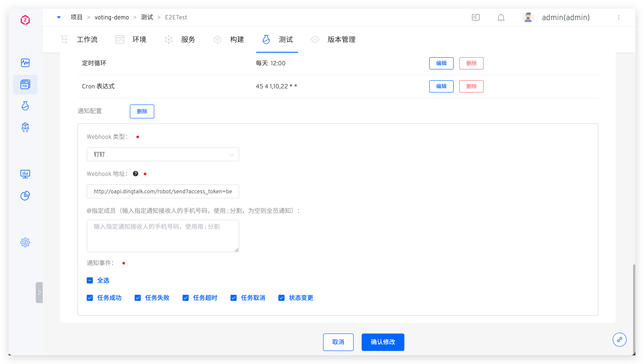Open the monitoring dashboard in the sidebar

(x=25, y=63)
